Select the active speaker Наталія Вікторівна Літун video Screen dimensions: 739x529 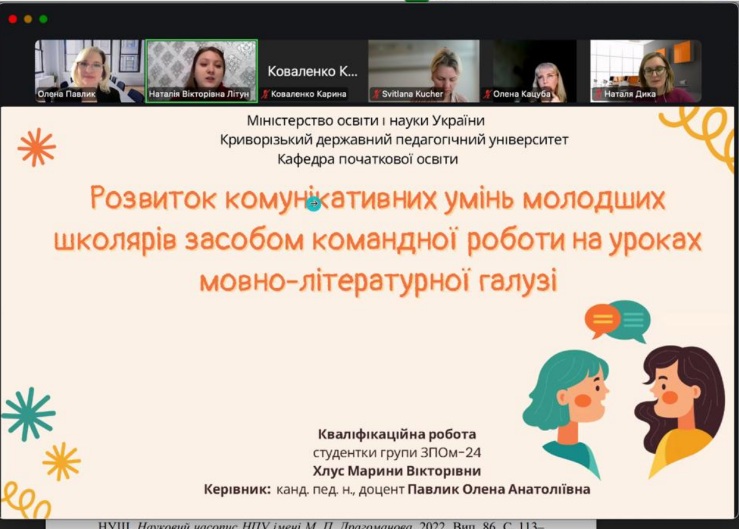tap(201, 70)
